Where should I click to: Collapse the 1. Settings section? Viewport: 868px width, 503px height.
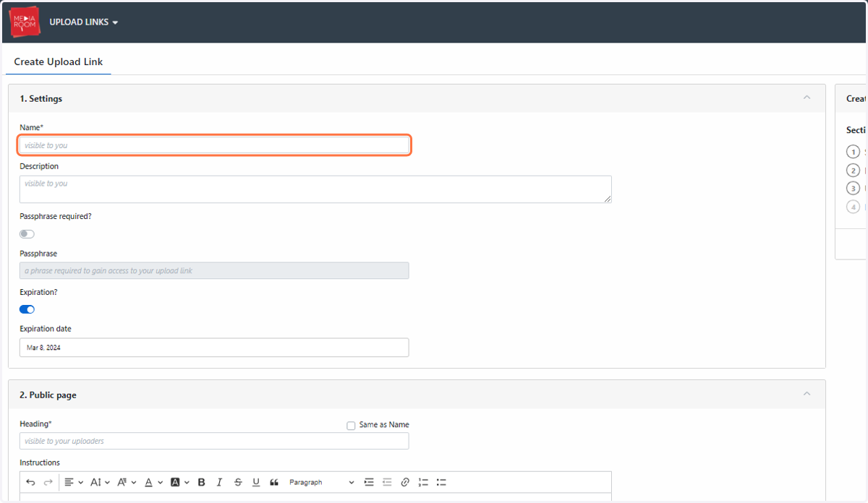(807, 98)
